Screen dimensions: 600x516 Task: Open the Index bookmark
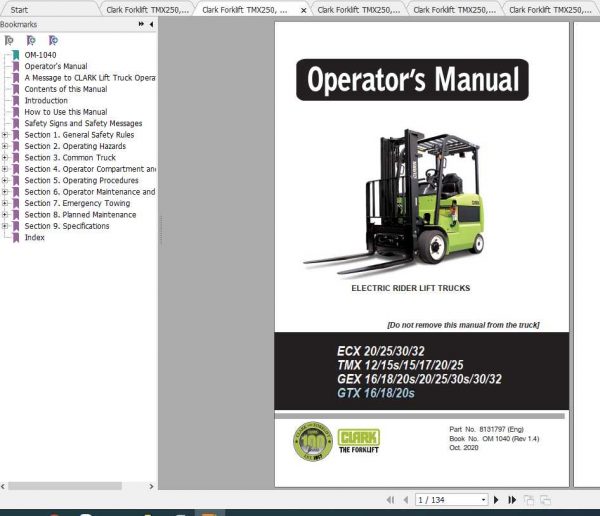tap(34, 237)
